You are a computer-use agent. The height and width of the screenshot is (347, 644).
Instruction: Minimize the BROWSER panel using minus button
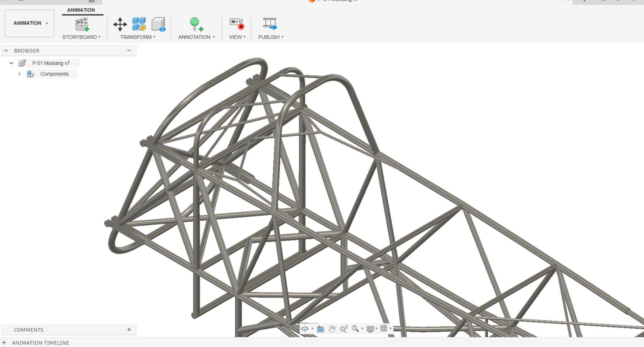point(129,51)
